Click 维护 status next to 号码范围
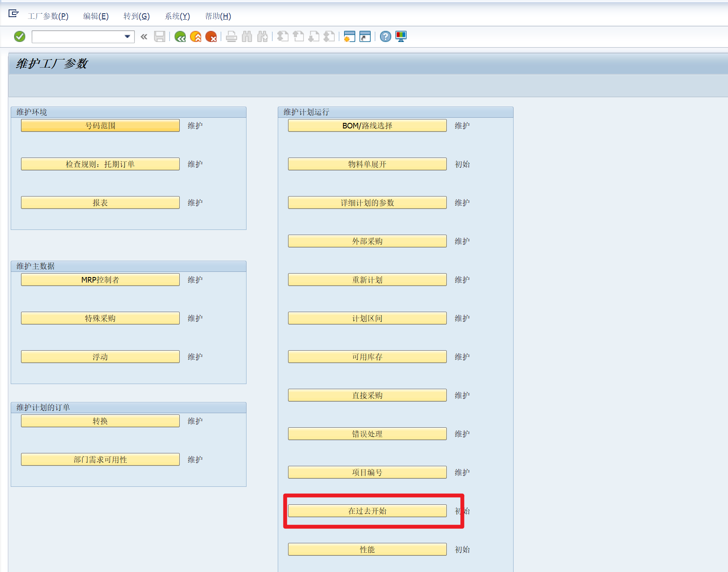The image size is (728, 572). 195,125
